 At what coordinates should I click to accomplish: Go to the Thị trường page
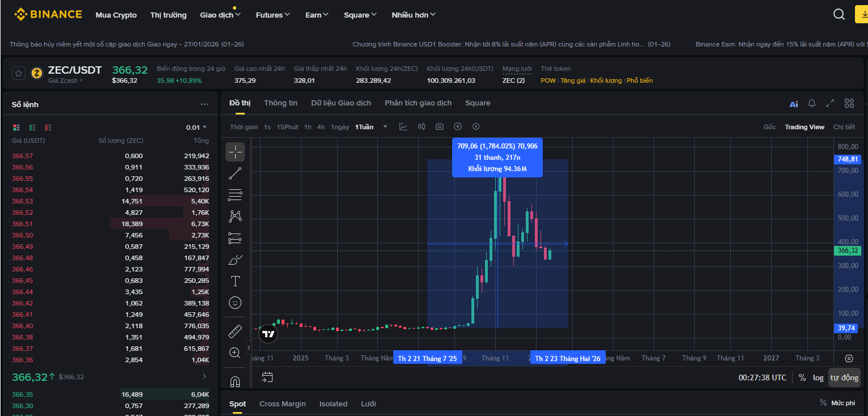point(168,15)
